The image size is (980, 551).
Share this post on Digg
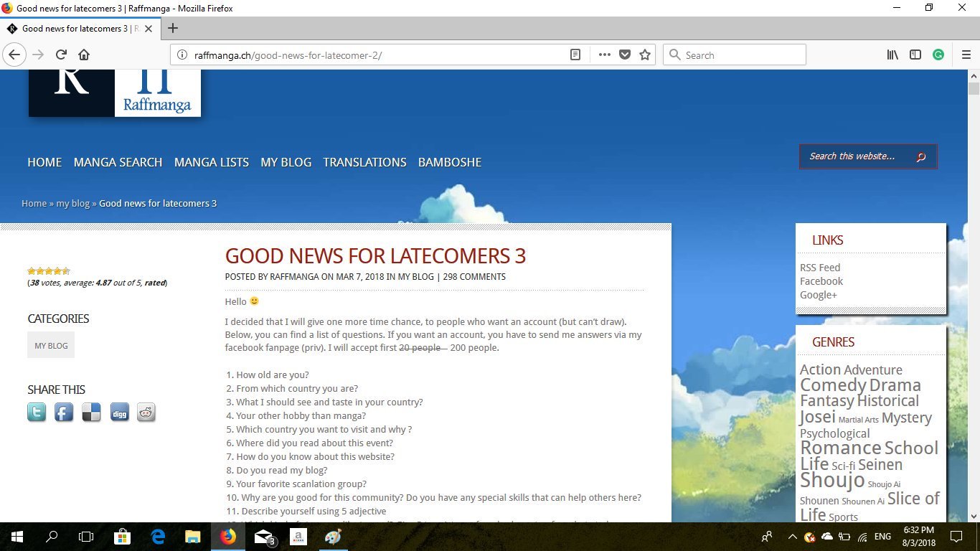[x=119, y=413]
